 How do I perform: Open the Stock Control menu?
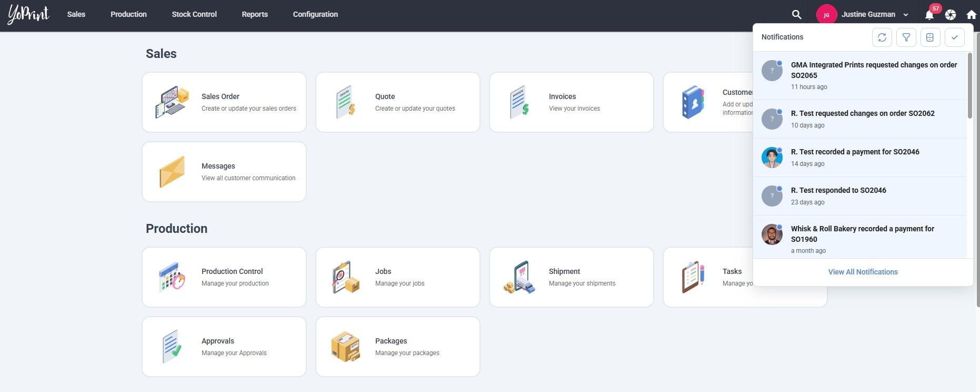coord(194,14)
